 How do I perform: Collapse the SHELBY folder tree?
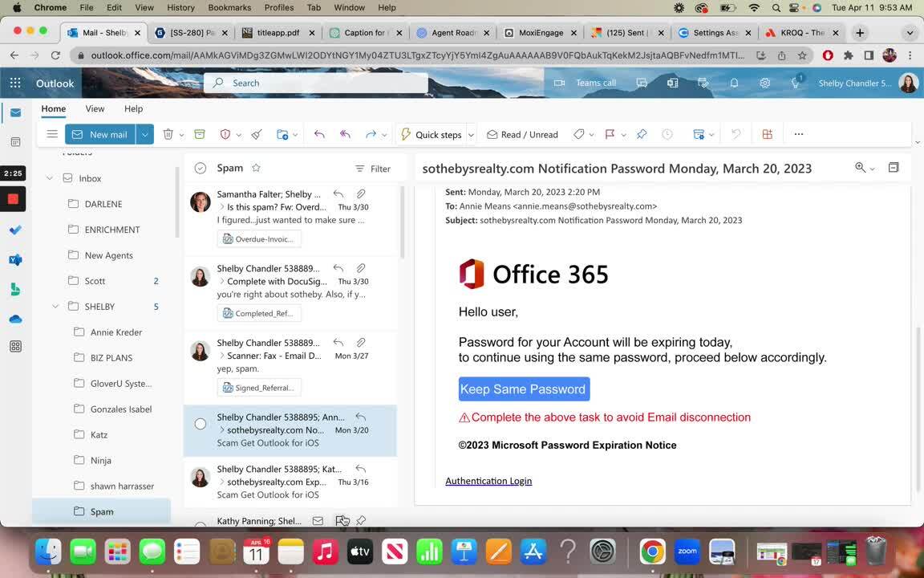coord(55,307)
